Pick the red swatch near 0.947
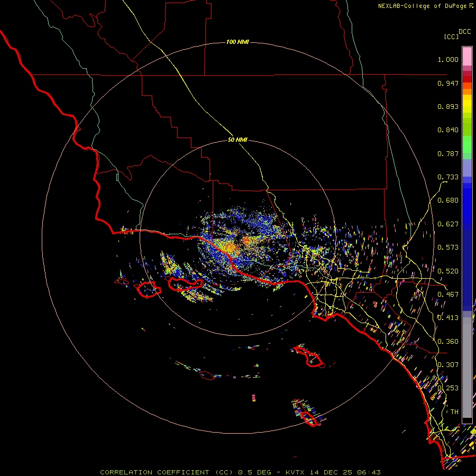The image size is (476, 476). pyautogui.click(x=467, y=79)
